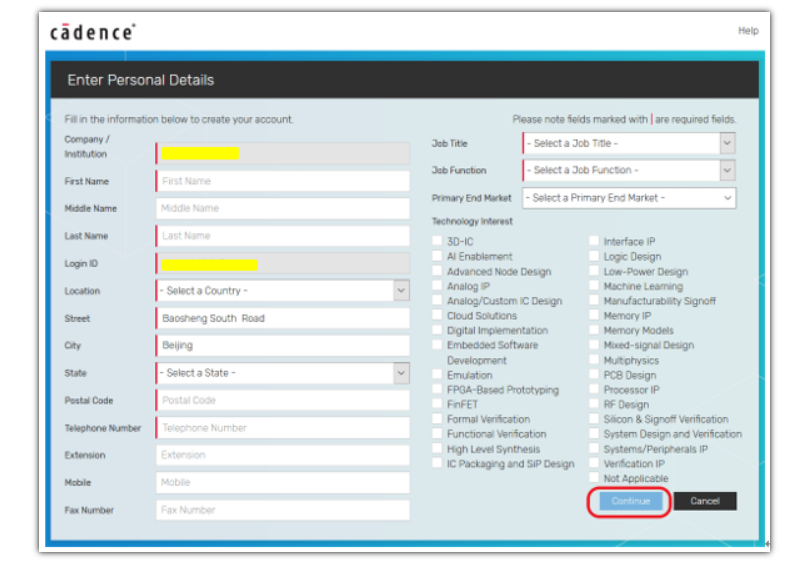Open the Primary End Market dropdown

click(628, 198)
